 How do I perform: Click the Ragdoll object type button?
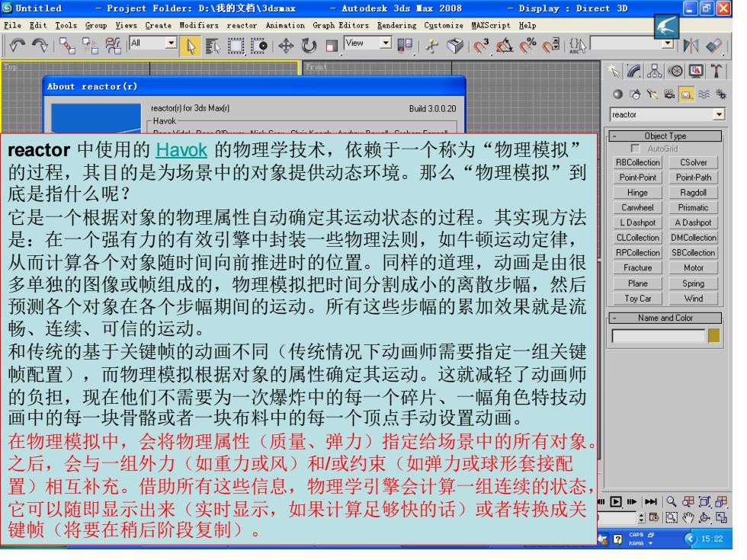coord(693,193)
